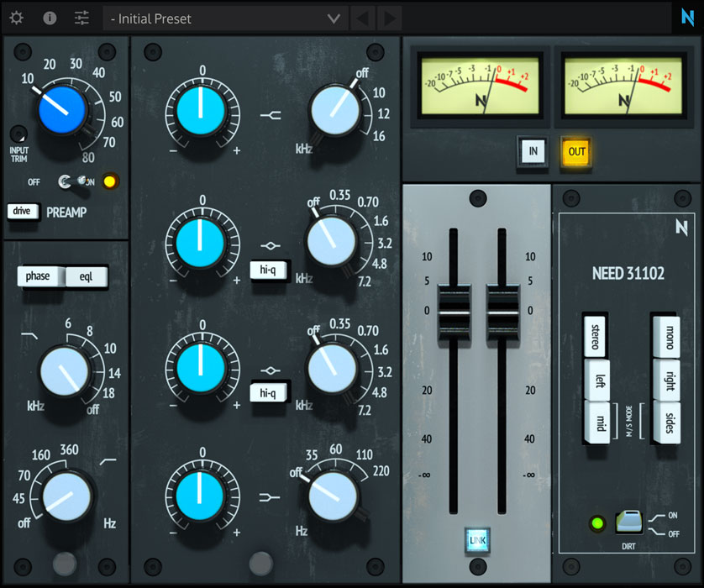Click the right output fader handle

click(x=503, y=312)
